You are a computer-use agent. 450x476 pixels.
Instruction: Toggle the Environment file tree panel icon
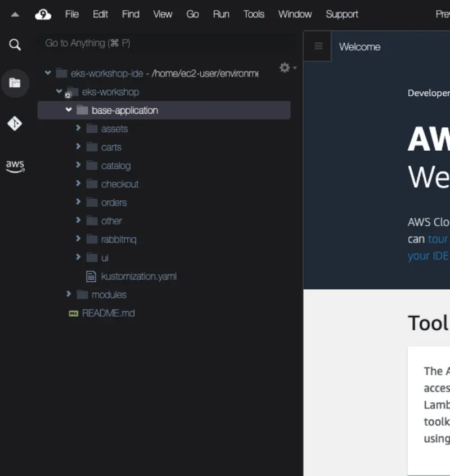tap(15, 83)
